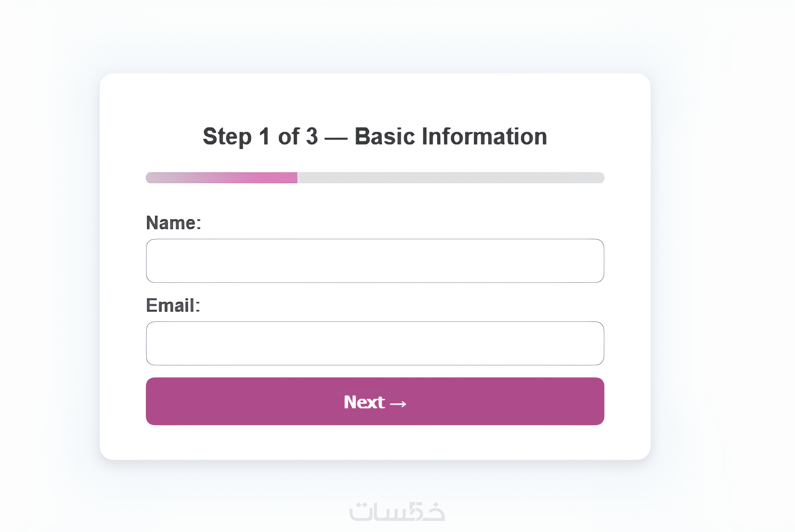
Task: Click the word "Next" on the button
Action: click(x=364, y=402)
